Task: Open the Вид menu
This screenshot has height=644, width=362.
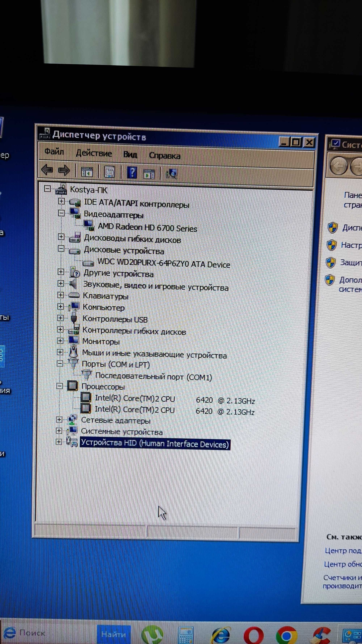Action: point(130,155)
